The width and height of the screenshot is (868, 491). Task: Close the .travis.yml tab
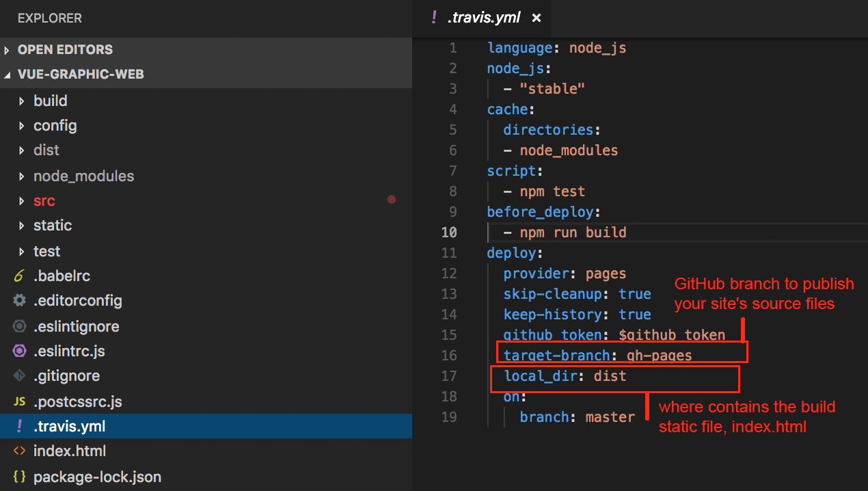[x=537, y=18]
